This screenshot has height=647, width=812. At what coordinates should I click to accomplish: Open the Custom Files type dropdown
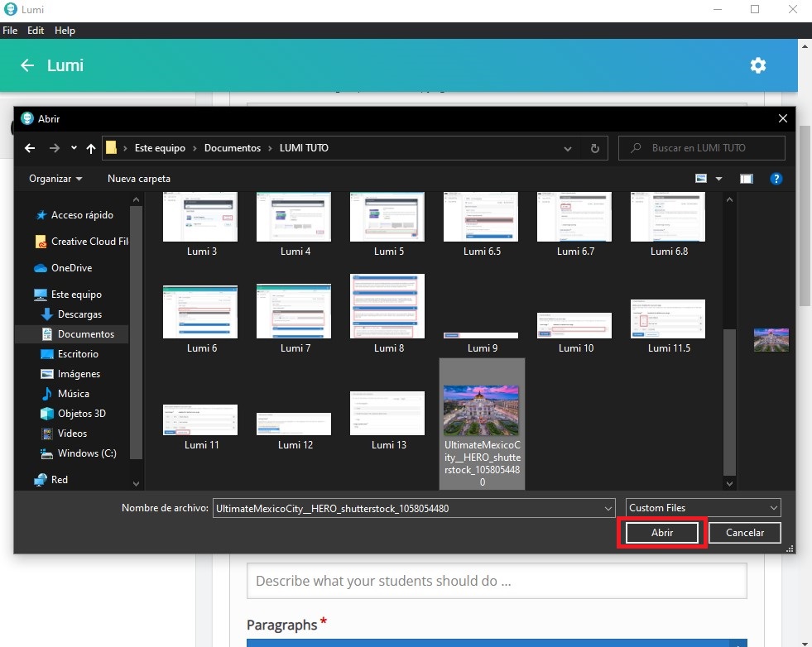coord(702,508)
